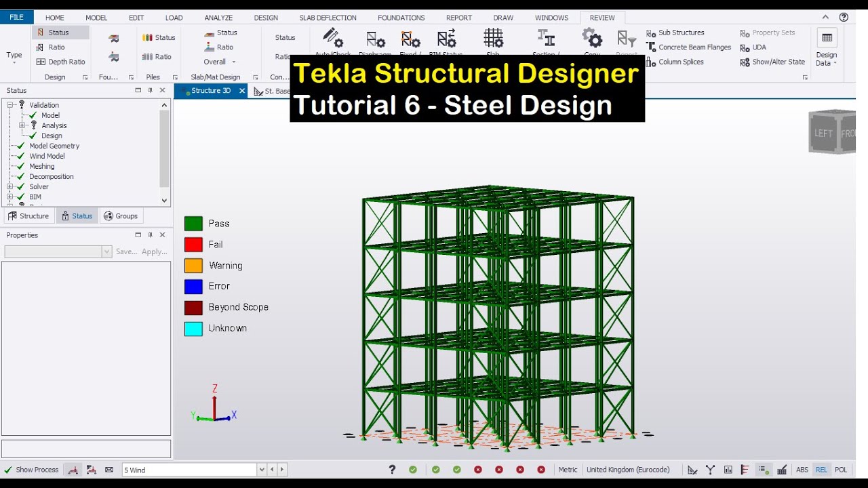Show Slab/Mat Design Ratio

218,47
